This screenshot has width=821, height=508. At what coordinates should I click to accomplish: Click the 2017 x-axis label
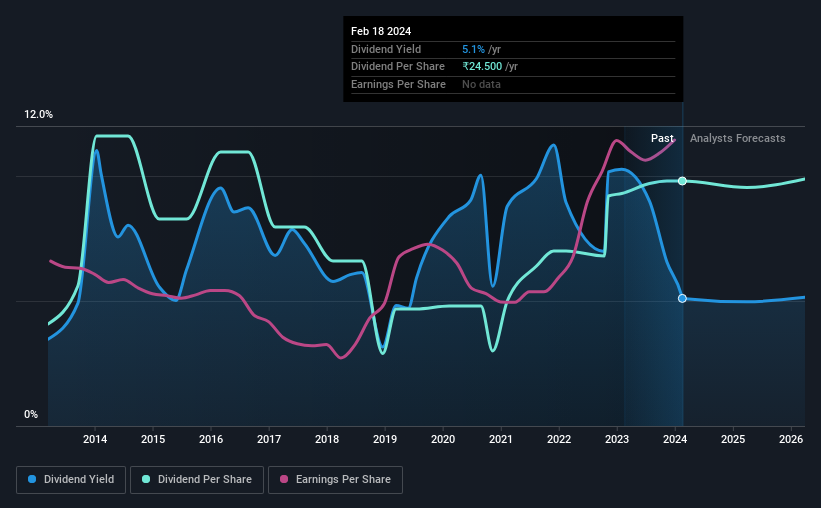[x=269, y=439]
